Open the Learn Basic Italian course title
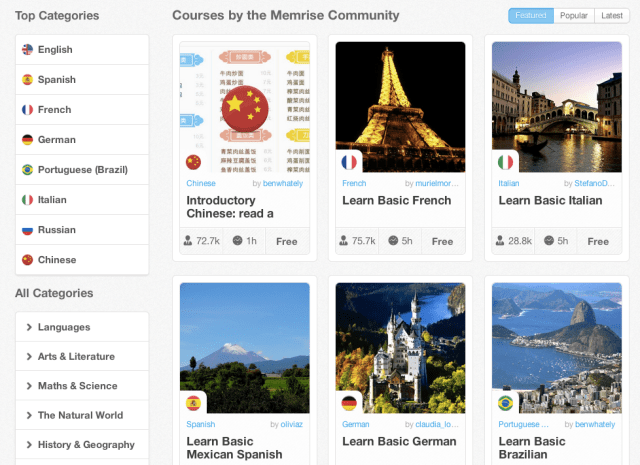The height and width of the screenshot is (465, 640). [550, 200]
